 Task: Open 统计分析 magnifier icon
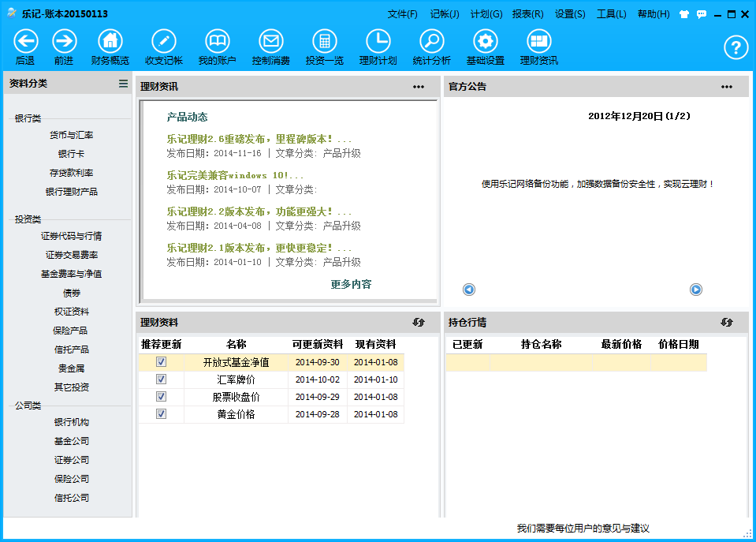point(432,42)
